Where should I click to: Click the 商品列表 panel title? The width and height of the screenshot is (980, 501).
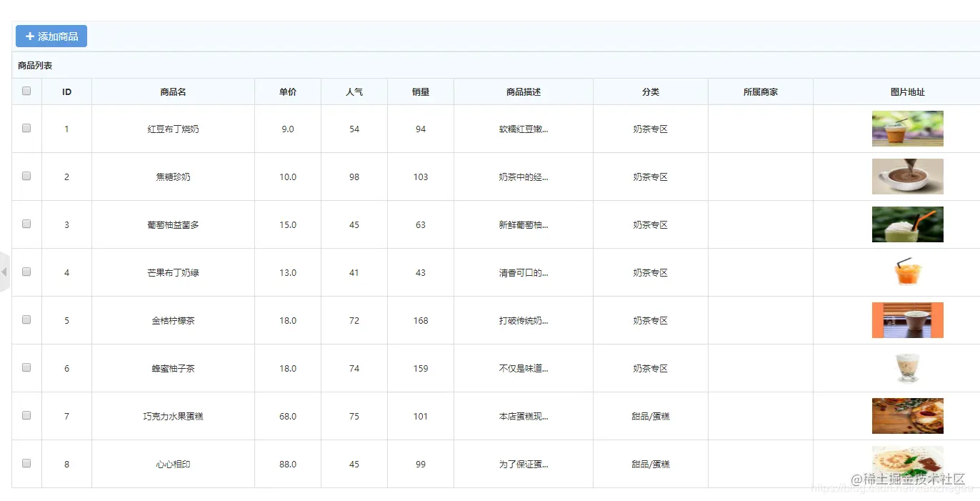point(31,64)
